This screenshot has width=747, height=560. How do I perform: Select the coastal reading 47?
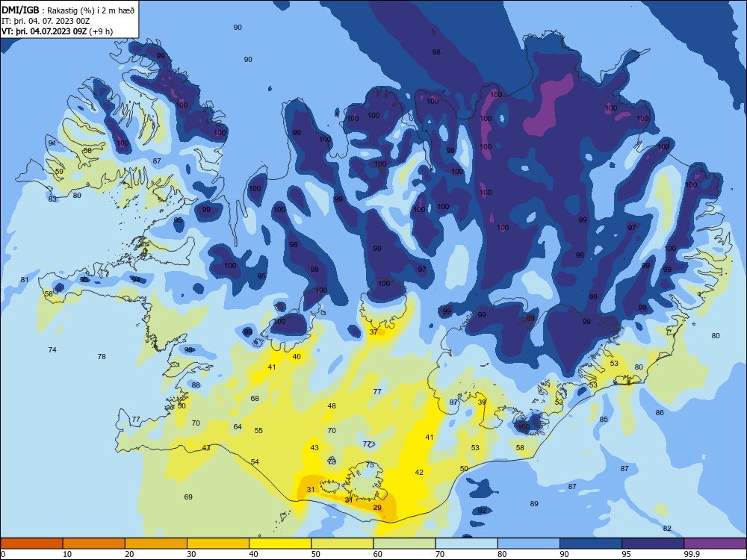[206, 447]
